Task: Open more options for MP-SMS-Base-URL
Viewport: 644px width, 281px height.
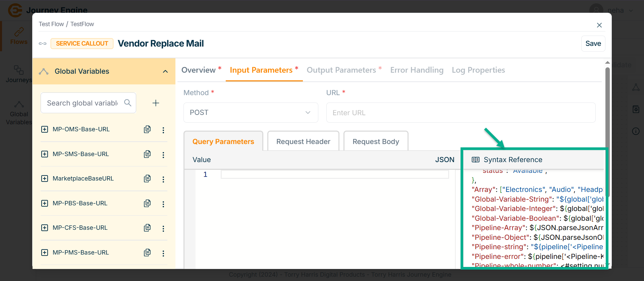Action: 163,155
